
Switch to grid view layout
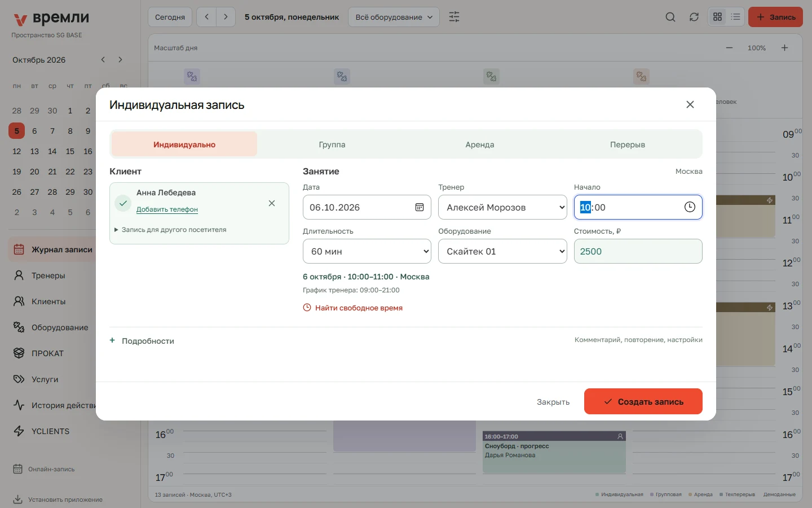coord(717,17)
